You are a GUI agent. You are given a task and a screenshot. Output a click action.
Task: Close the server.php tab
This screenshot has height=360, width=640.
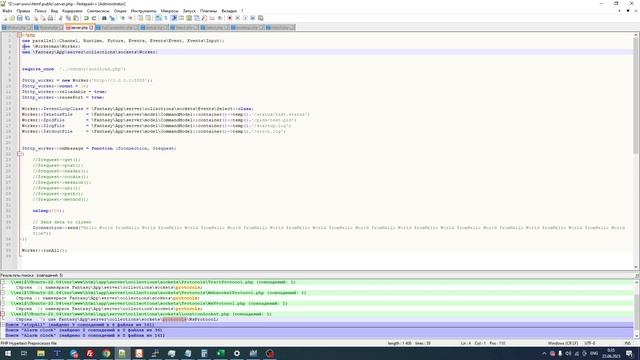pos(91,28)
